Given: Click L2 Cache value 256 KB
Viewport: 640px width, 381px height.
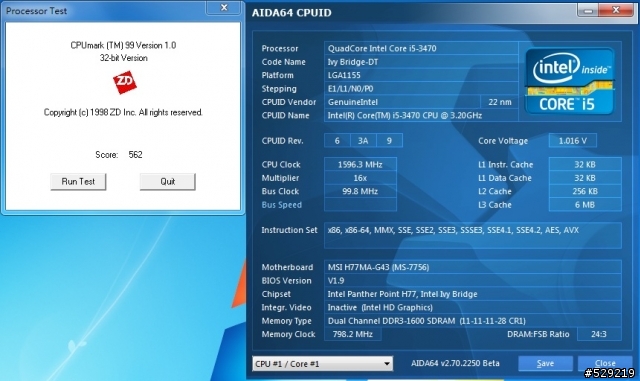Looking at the screenshot, I should pos(585,192).
